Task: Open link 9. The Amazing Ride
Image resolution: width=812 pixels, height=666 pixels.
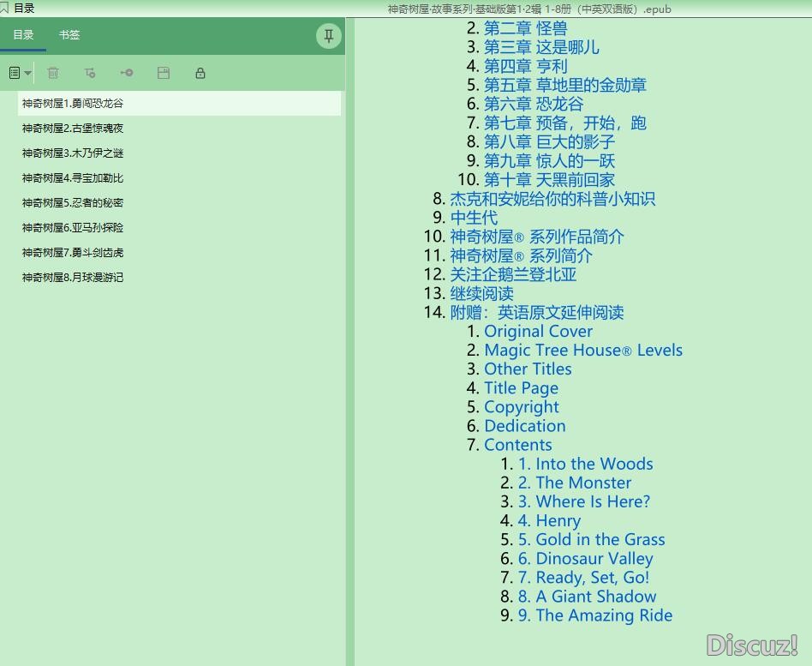Action: [595, 615]
